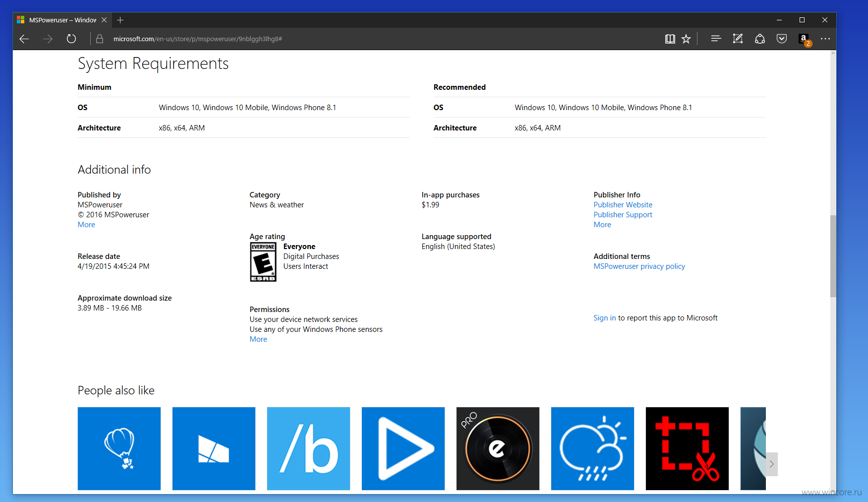The width and height of the screenshot is (868, 502).
Task: Open the Windows logo app tile
Action: tap(214, 448)
